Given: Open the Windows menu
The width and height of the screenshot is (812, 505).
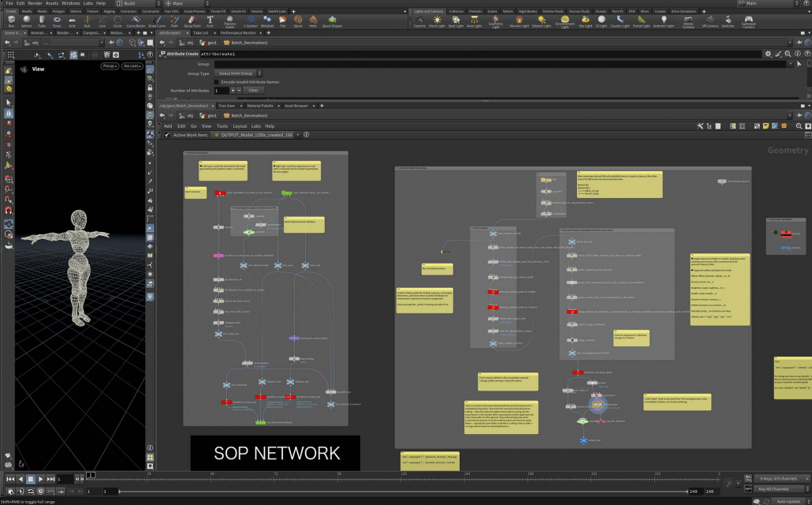Looking at the screenshot, I should point(70,3).
